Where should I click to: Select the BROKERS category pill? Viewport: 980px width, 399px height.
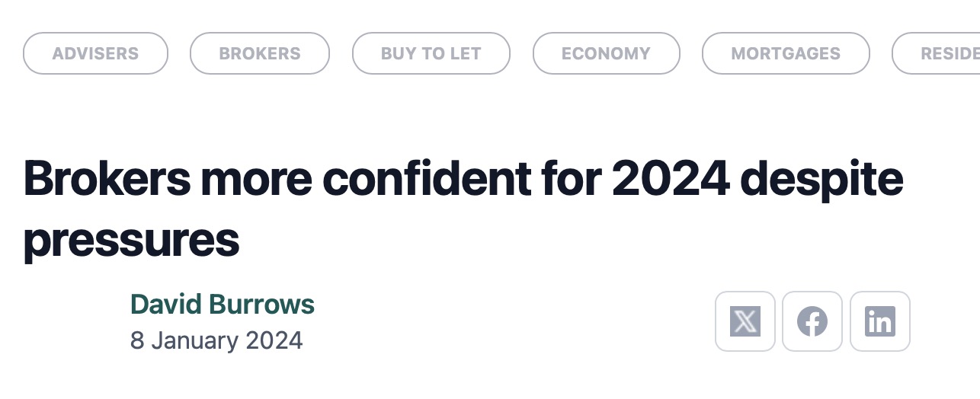click(x=260, y=53)
